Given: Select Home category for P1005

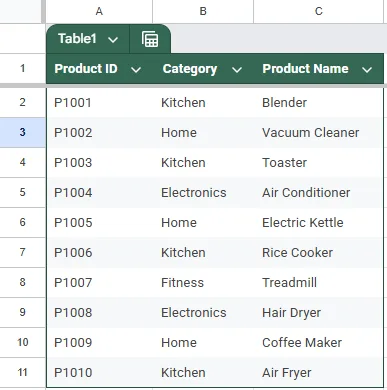Looking at the screenshot, I should click(203, 222).
